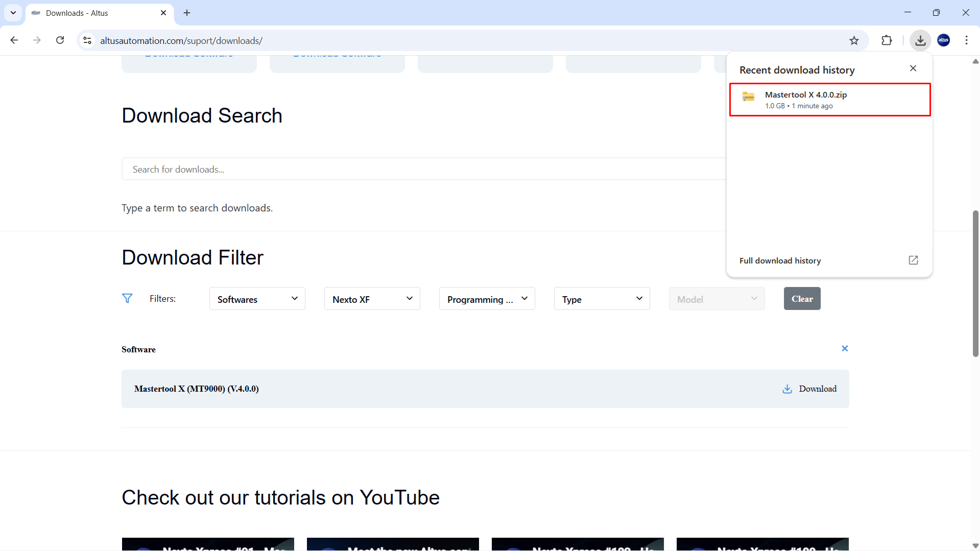The image size is (980, 551).
Task: Open the Extensions puzzle icon
Action: tap(887, 40)
